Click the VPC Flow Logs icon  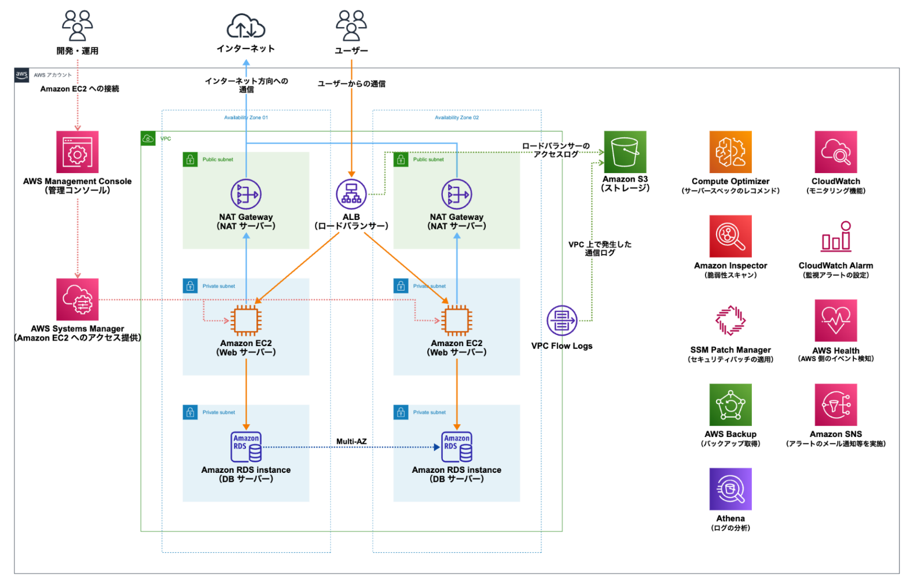tap(561, 321)
